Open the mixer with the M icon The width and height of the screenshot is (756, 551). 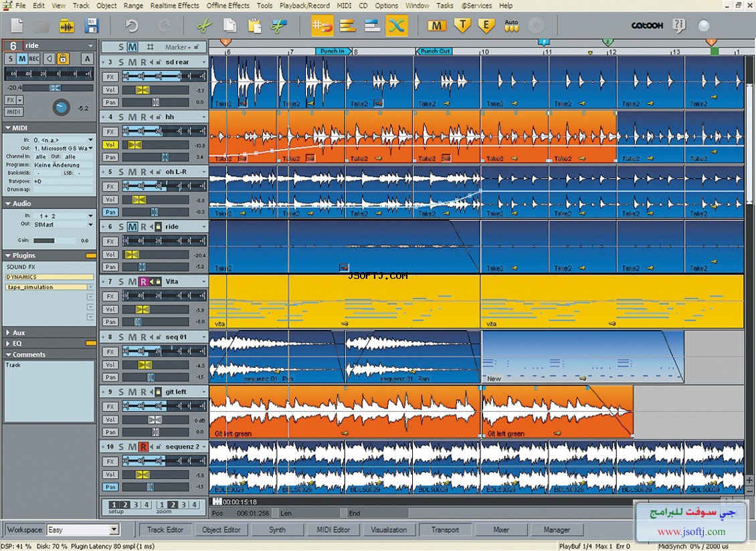(436, 25)
